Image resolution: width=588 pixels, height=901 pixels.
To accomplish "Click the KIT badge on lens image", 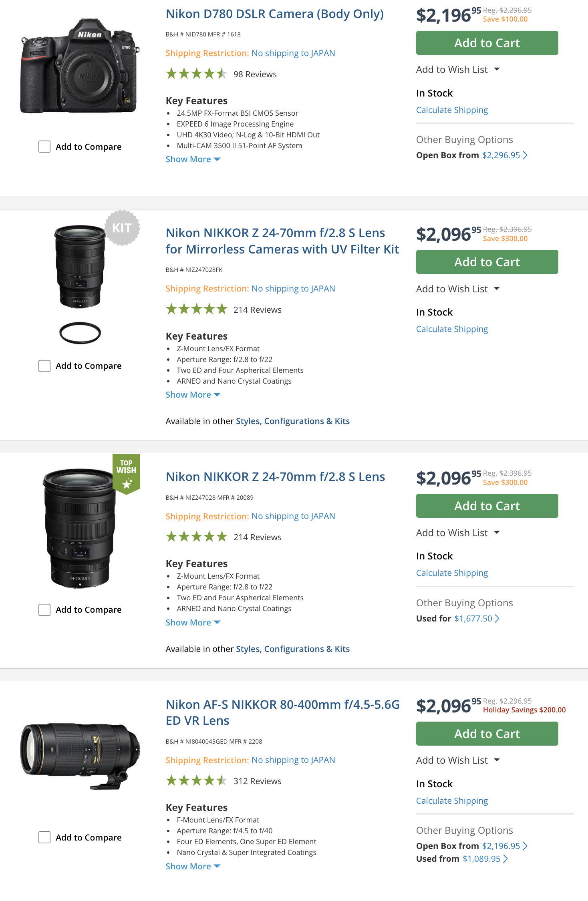I will 122,228.
